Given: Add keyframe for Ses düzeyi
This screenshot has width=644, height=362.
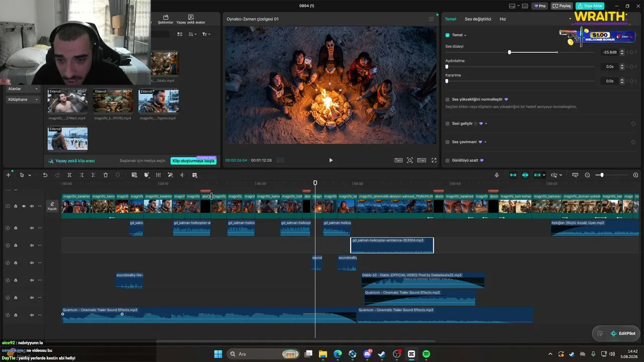Looking at the screenshot, I should 632,52.
